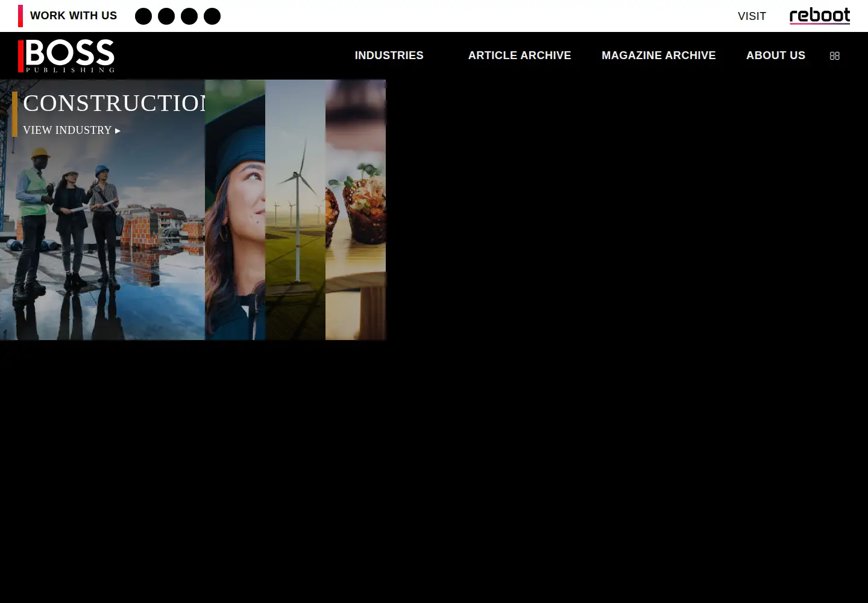Click the BOSS Publishing logo
Viewport: 868px width, 603px height.
click(x=66, y=56)
